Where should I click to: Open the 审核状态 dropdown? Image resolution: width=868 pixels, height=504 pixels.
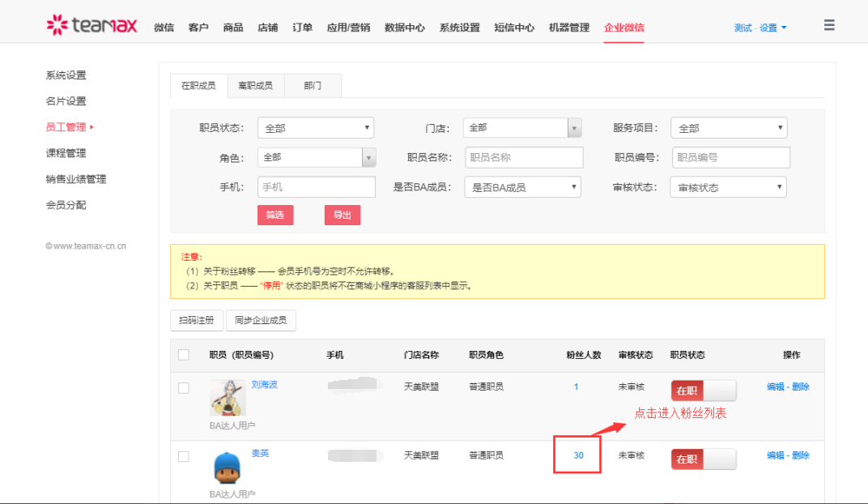[728, 187]
